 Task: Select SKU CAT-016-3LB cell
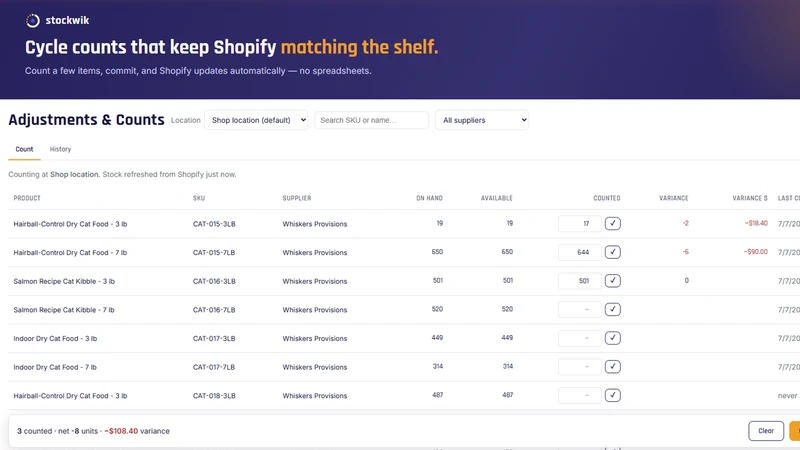[214, 281]
